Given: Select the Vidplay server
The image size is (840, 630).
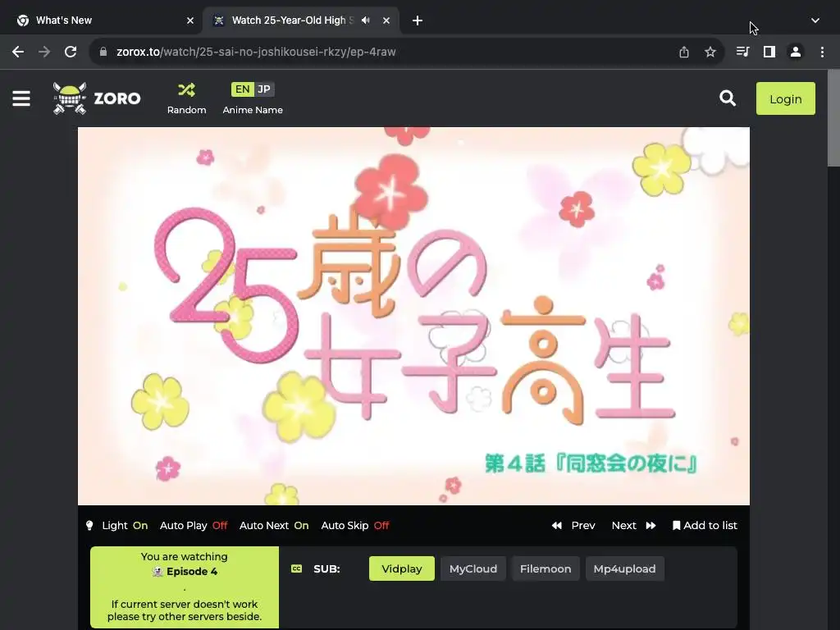Looking at the screenshot, I should tap(401, 569).
